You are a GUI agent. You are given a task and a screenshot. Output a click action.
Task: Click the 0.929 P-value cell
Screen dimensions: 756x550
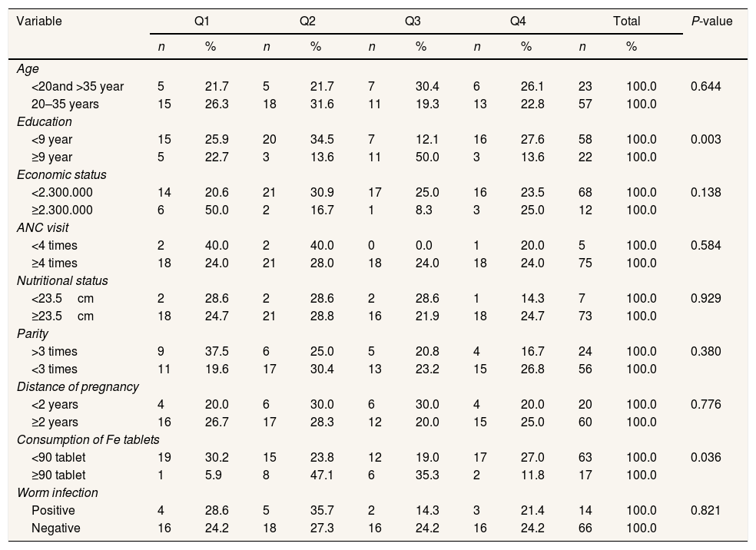[x=705, y=298]
